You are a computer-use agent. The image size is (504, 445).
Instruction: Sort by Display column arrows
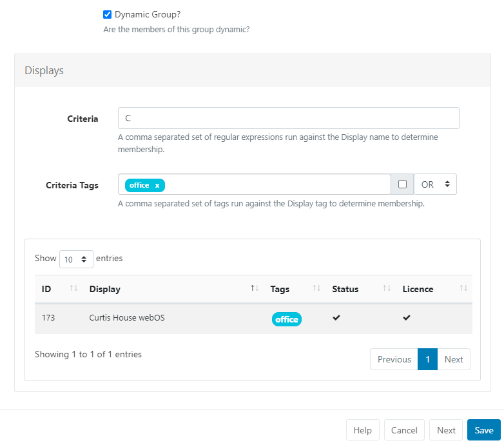[255, 289]
